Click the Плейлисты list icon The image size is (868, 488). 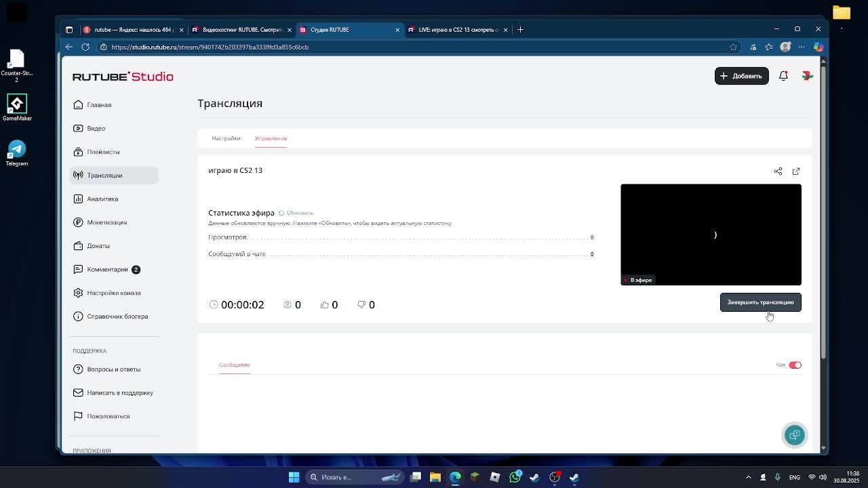(x=78, y=152)
